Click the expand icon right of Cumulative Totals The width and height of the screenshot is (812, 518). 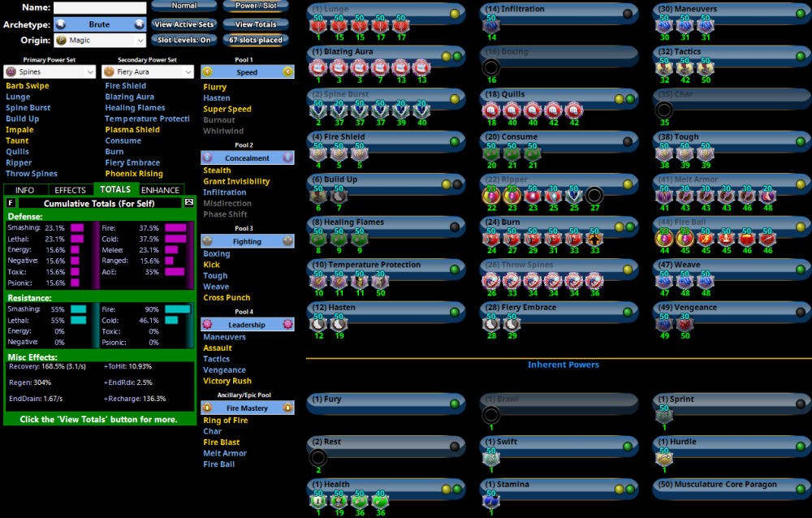(x=189, y=202)
